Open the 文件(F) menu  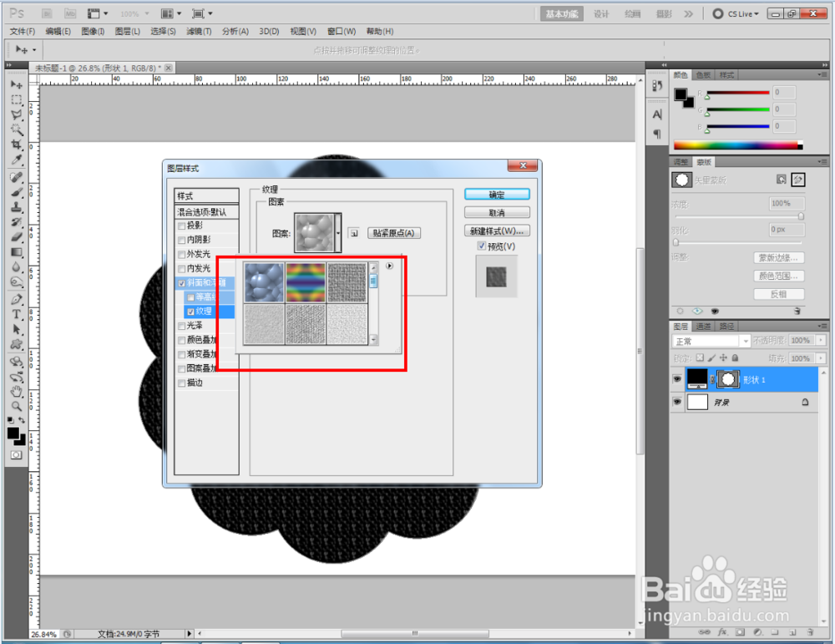[x=22, y=32]
